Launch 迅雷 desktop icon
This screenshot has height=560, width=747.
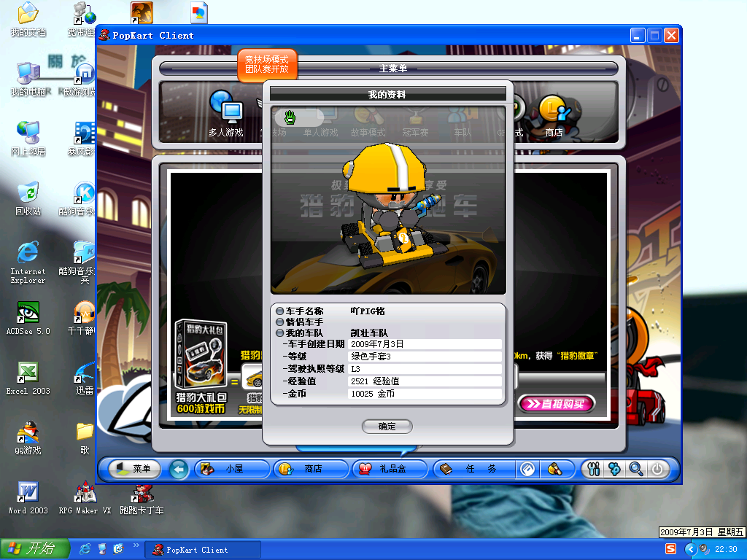coord(85,378)
